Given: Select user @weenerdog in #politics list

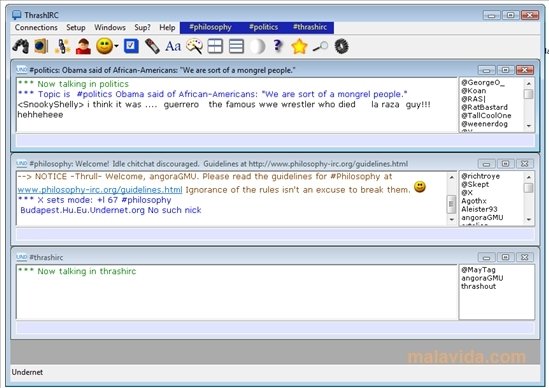Looking at the screenshot, I should (x=484, y=124).
